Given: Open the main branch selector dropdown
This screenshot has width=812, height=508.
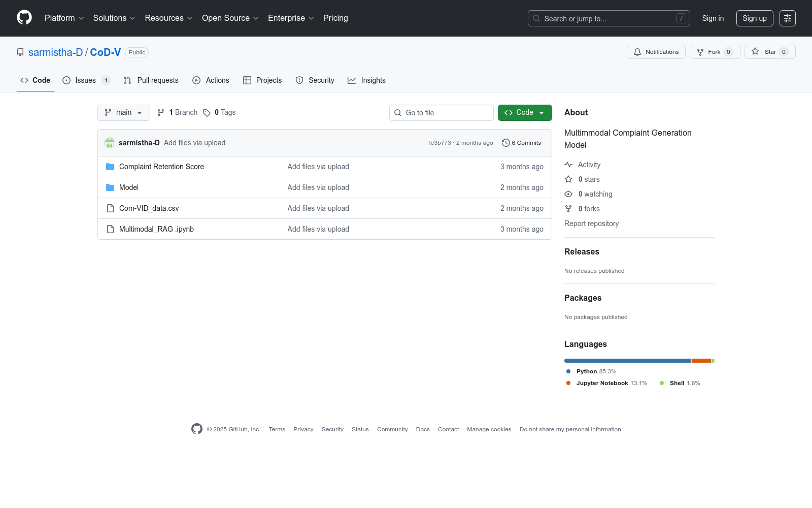Looking at the screenshot, I should point(123,113).
